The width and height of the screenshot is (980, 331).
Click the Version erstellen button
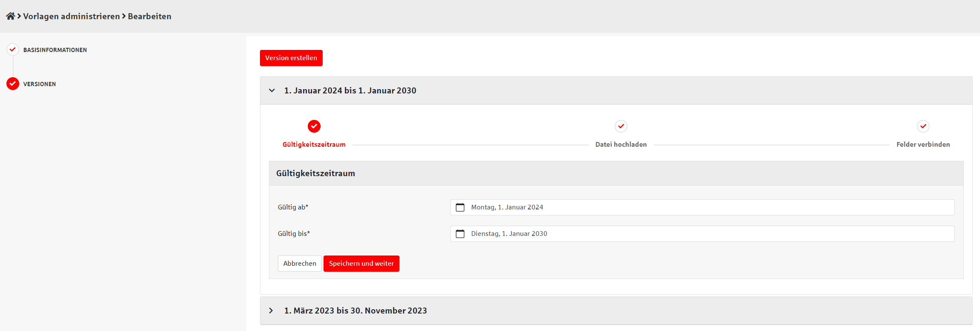291,58
